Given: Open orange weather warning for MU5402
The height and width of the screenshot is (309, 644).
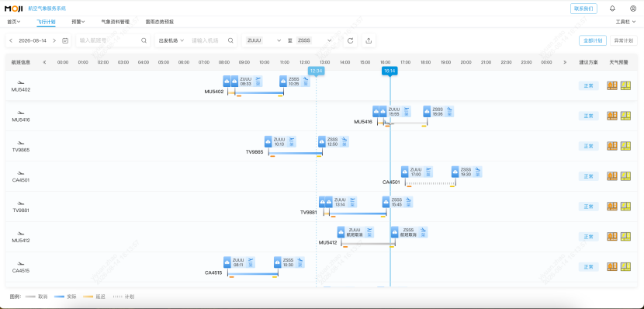Looking at the screenshot, I should click(x=612, y=85).
